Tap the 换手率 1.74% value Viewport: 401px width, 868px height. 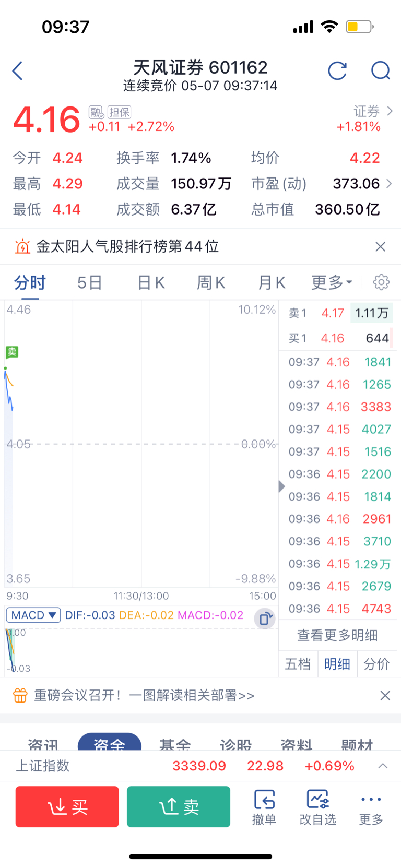click(x=191, y=158)
